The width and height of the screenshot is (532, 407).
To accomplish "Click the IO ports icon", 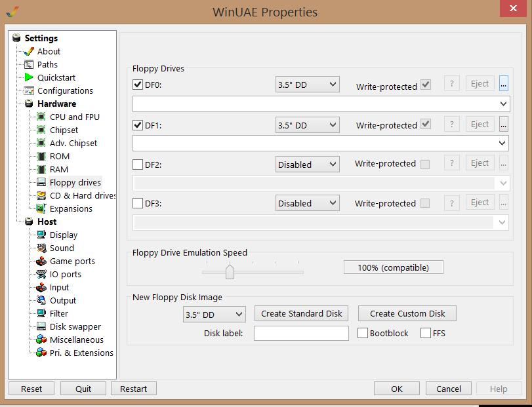I will click(41, 274).
